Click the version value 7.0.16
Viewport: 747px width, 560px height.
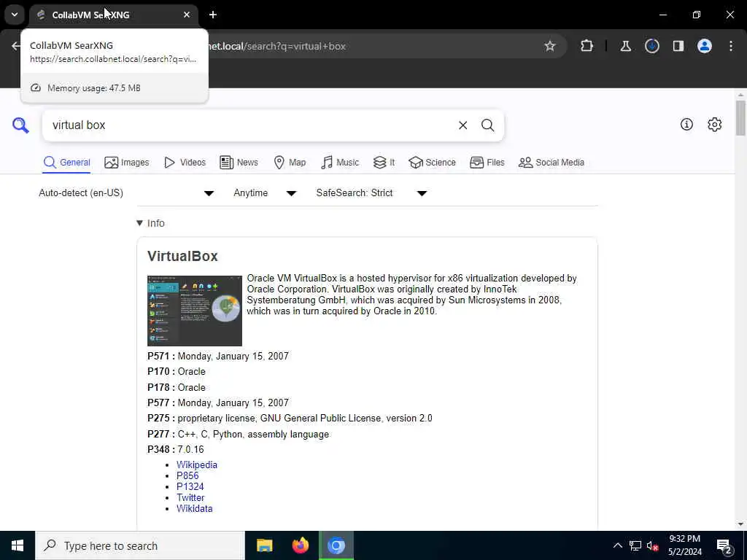click(x=190, y=449)
